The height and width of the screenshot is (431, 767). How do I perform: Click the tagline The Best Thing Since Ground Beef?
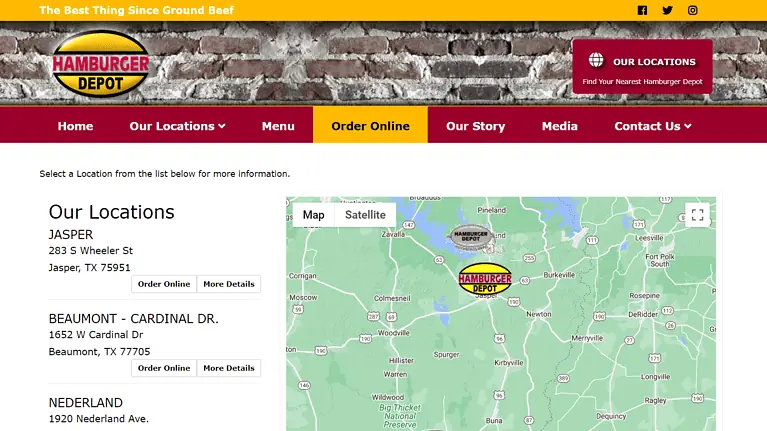pyautogui.click(x=136, y=10)
